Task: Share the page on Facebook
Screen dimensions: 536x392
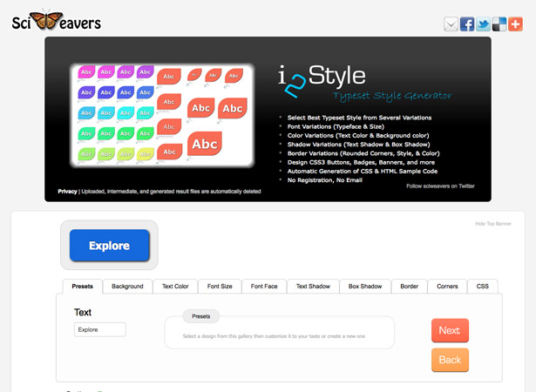Action: tap(467, 24)
